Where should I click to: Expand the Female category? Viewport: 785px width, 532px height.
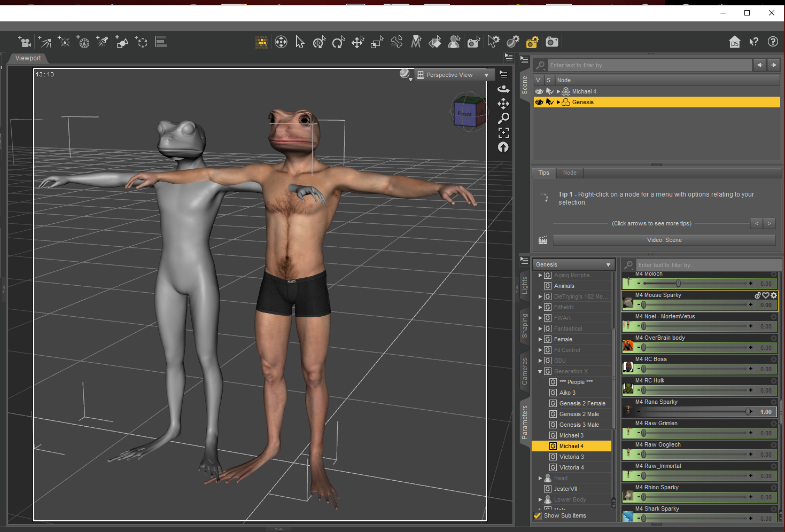[540, 339]
